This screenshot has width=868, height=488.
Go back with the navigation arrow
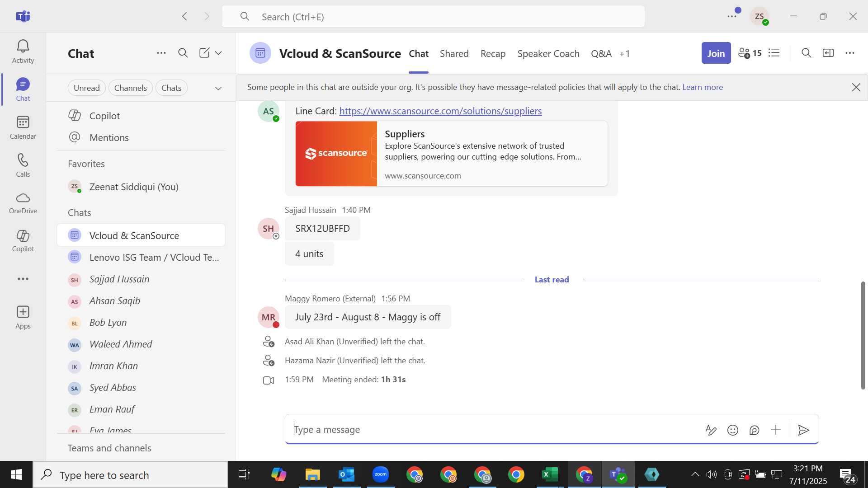click(184, 16)
